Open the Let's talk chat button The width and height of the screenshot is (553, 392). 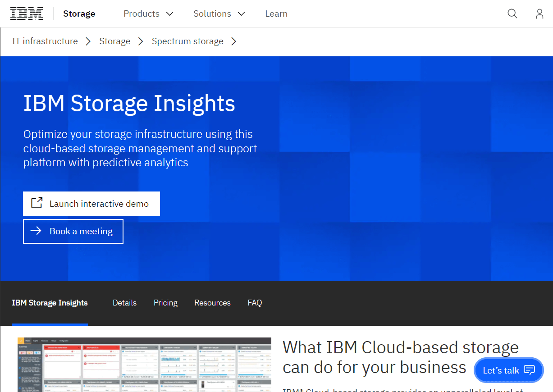pos(509,370)
